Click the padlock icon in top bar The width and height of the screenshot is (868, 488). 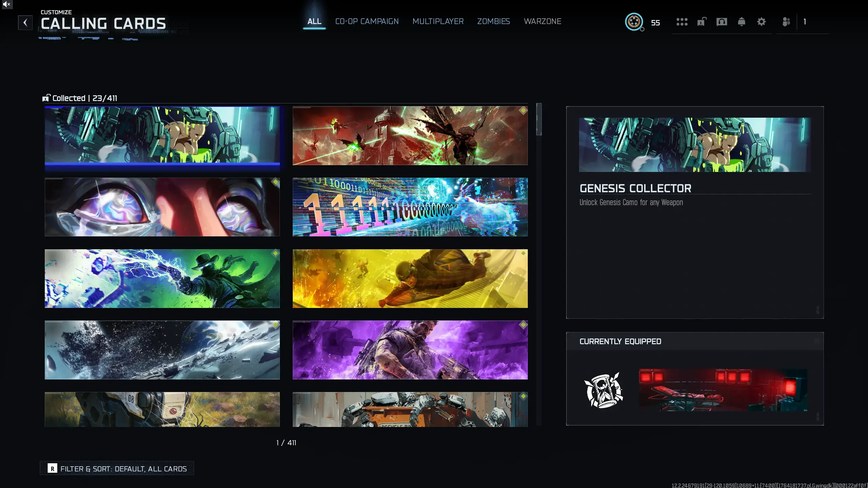pos(701,22)
